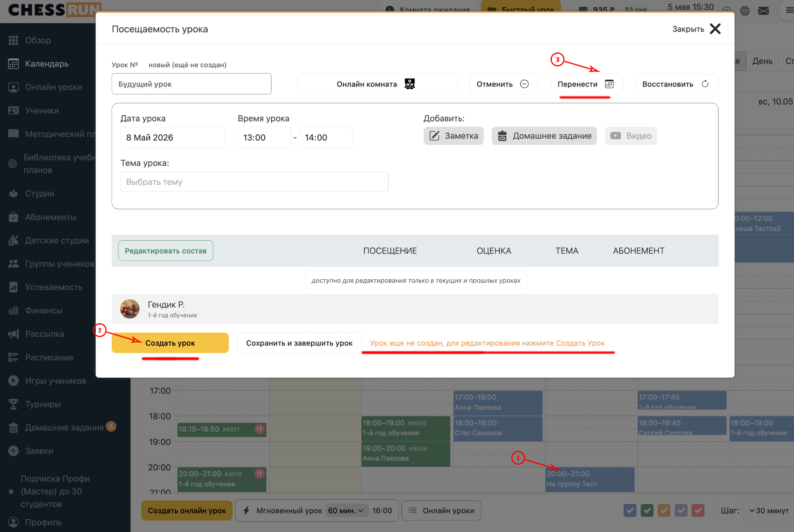Toggle the green calendar filter checkbox
This screenshot has width=794, height=532.
click(647, 511)
